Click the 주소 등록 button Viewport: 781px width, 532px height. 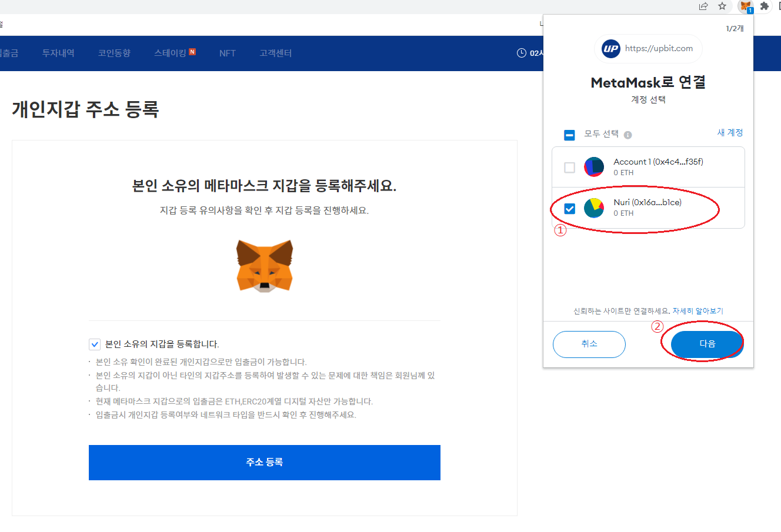265,463
